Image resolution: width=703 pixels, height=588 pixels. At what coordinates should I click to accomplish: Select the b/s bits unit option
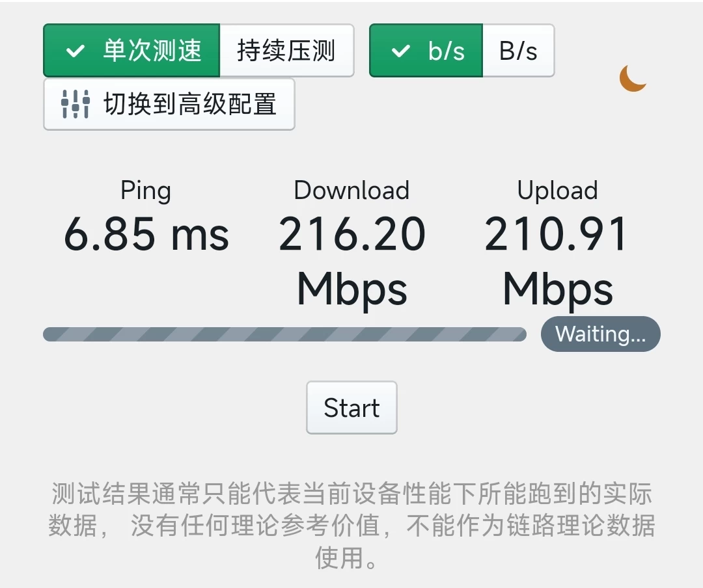(426, 51)
